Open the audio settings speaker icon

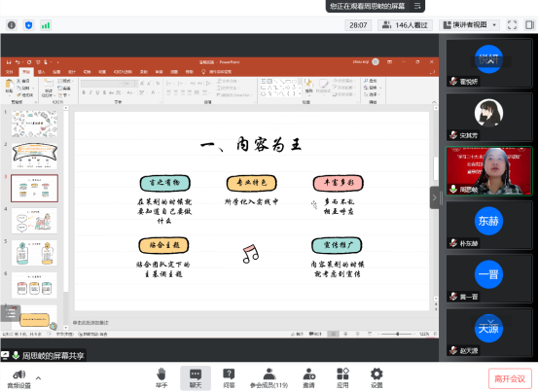coord(19,374)
